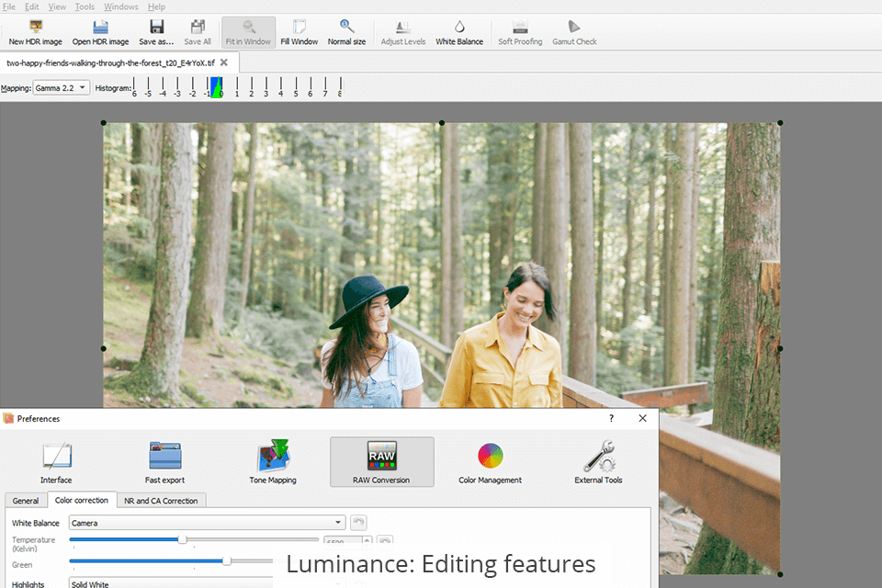Expand the Mapping Gamma 2.2 dropdown

[x=61, y=88]
